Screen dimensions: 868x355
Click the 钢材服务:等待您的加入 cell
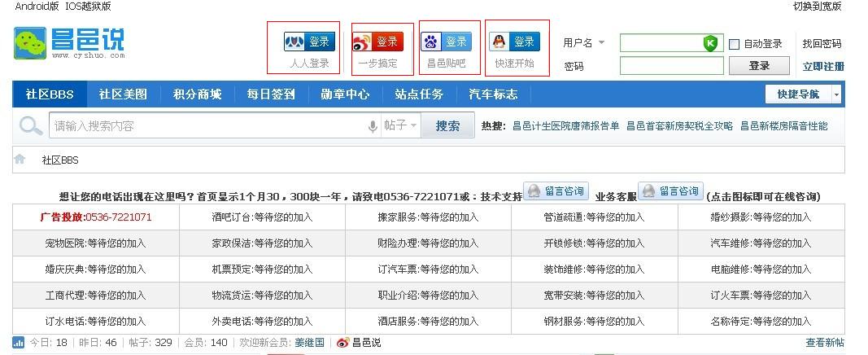(595, 322)
